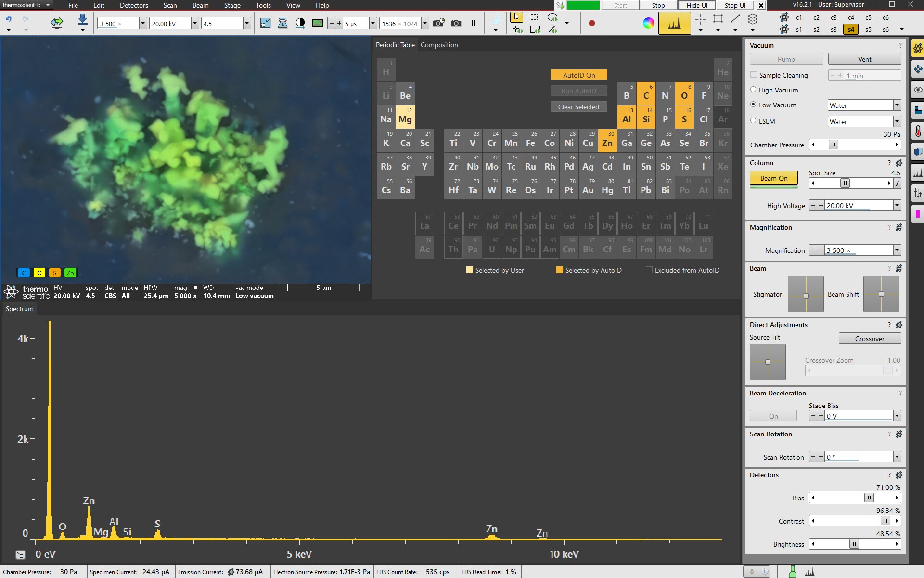Check Excluded from AutoID

click(649, 270)
